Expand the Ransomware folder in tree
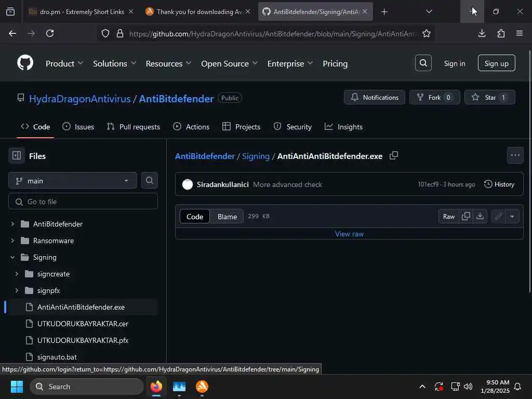 click(x=12, y=241)
